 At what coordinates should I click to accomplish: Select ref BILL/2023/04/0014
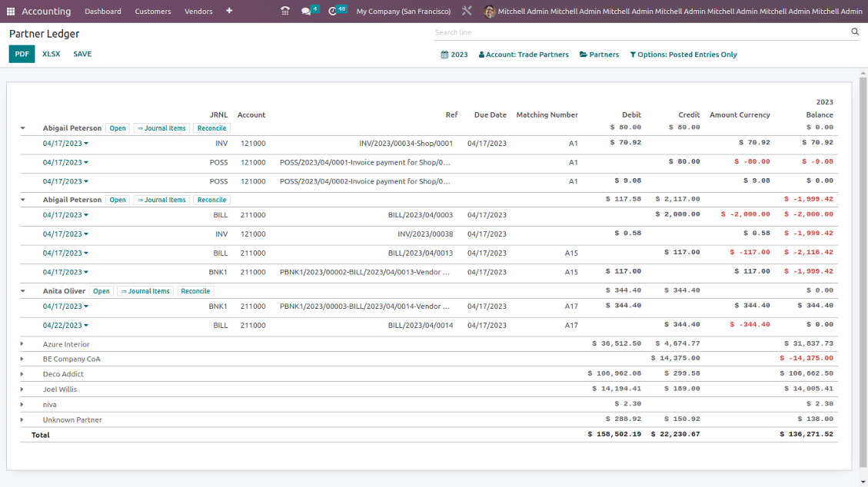point(420,326)
